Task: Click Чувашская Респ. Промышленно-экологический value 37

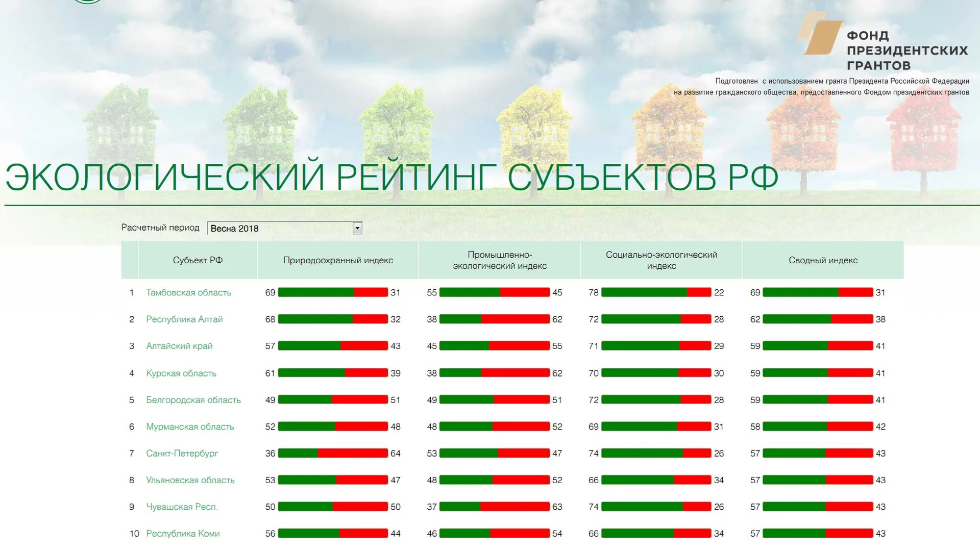Action: 432,507
